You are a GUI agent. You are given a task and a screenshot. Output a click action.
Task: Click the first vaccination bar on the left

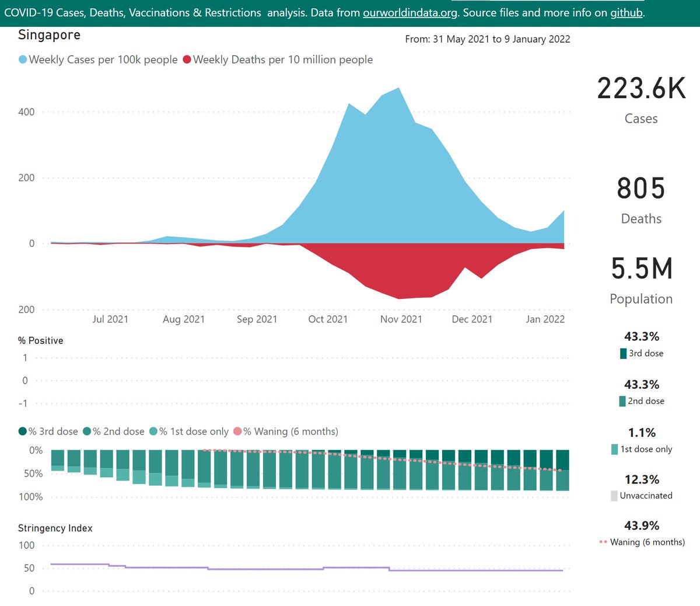tap(58, 461)
